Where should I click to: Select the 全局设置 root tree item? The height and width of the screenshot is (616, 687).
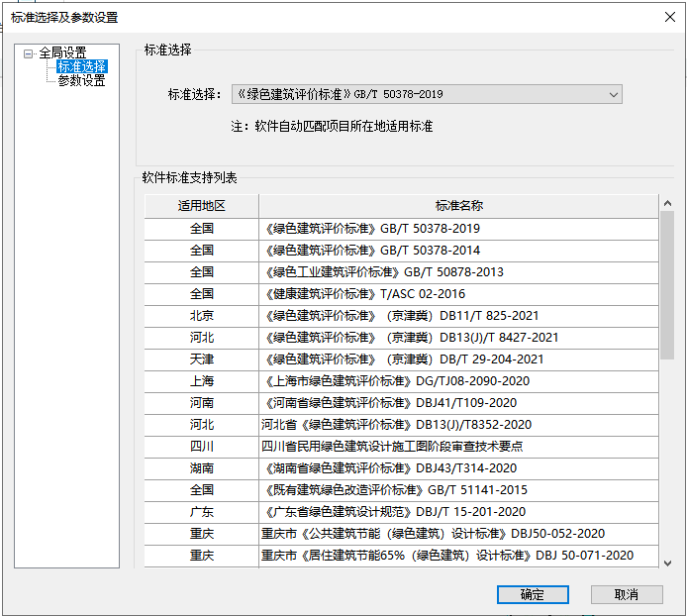coord(62,53)
